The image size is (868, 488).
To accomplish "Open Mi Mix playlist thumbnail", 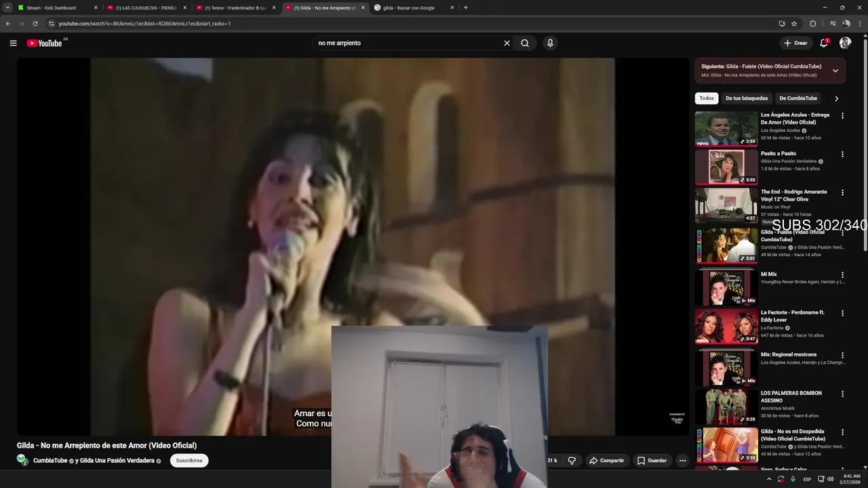I will 726,287.
